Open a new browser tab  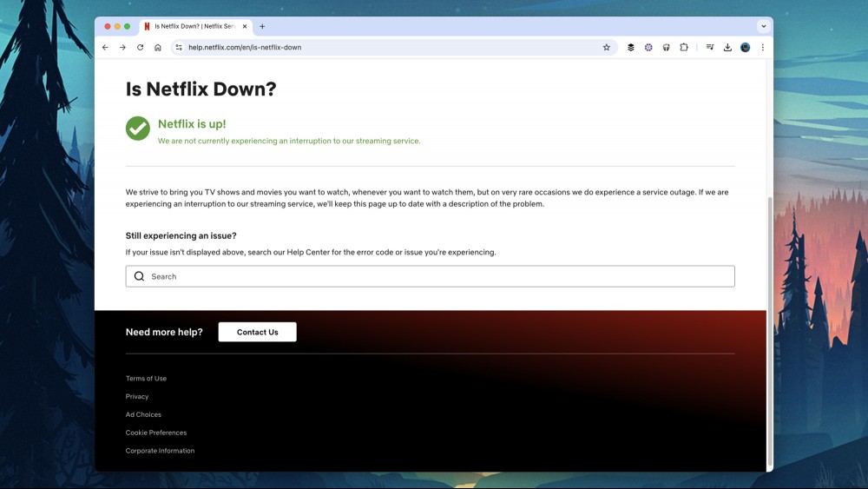262,26
